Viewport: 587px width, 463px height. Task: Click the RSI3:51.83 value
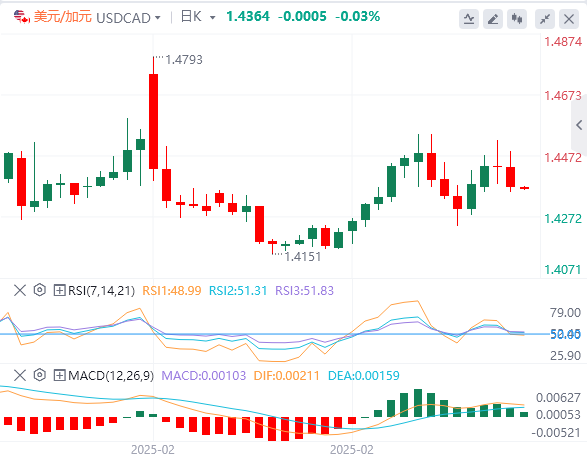304,290
